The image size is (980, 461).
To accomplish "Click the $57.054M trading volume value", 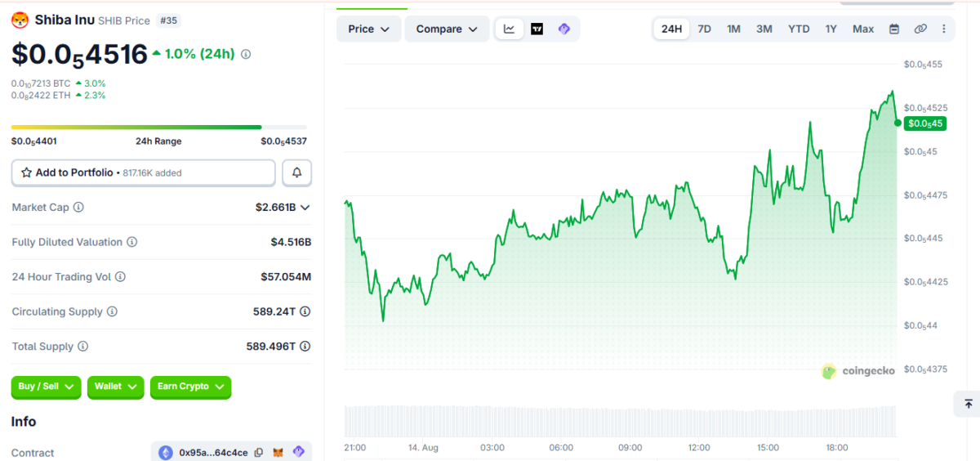I will (286, 277).
